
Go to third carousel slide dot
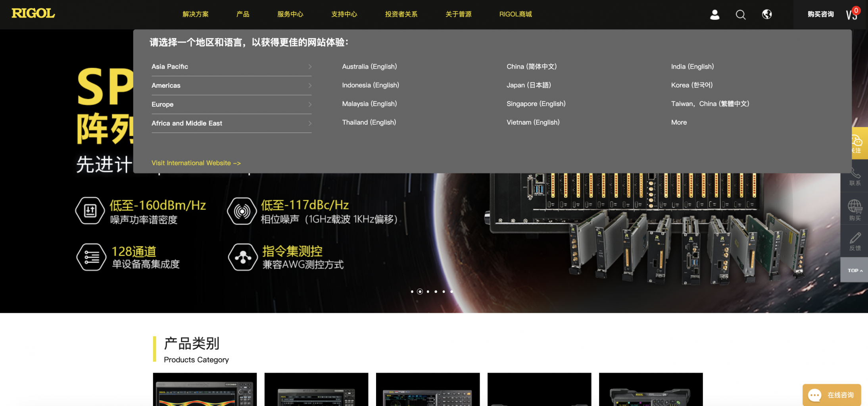click(x=428, y=292)
